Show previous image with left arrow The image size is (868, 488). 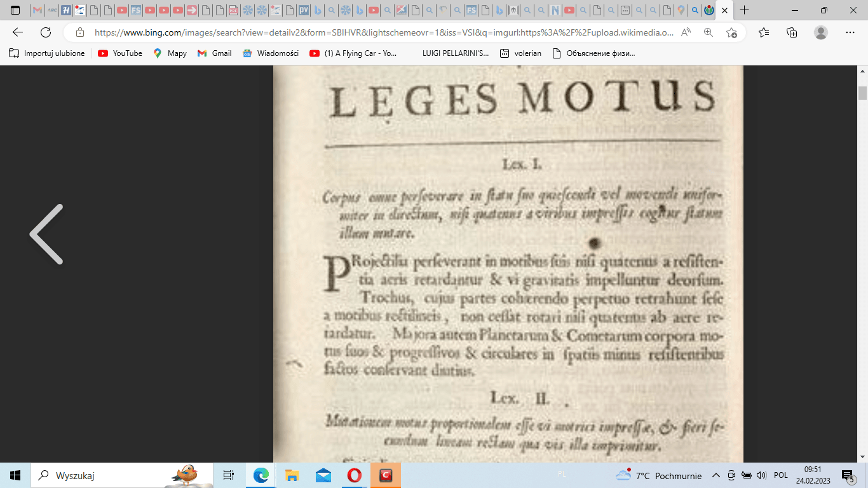click(x=46, y=234)
